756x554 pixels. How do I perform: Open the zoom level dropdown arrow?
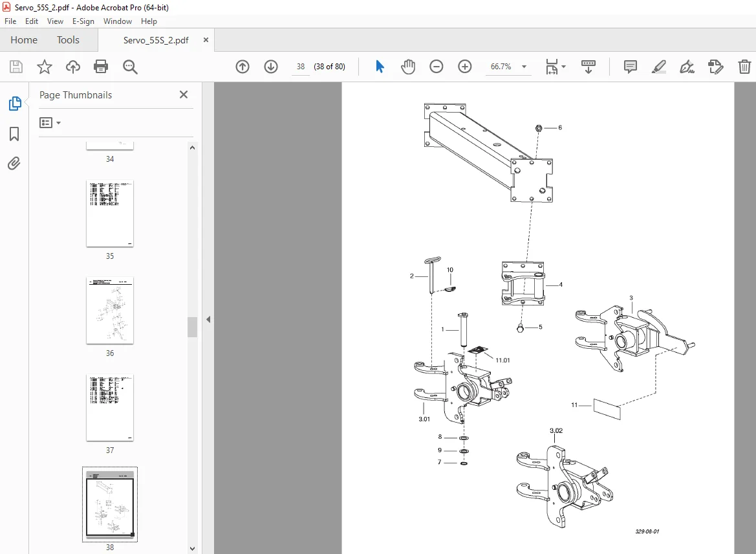pos(524,67)
